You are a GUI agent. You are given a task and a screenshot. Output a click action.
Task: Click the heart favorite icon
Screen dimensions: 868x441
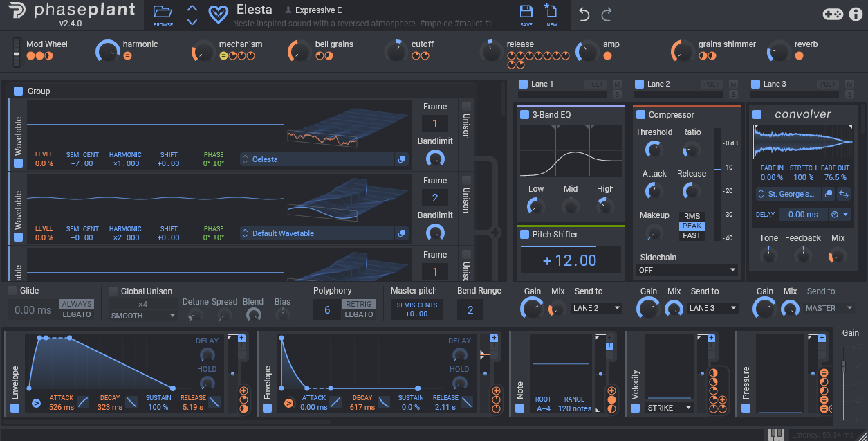(x=219, y=14)
